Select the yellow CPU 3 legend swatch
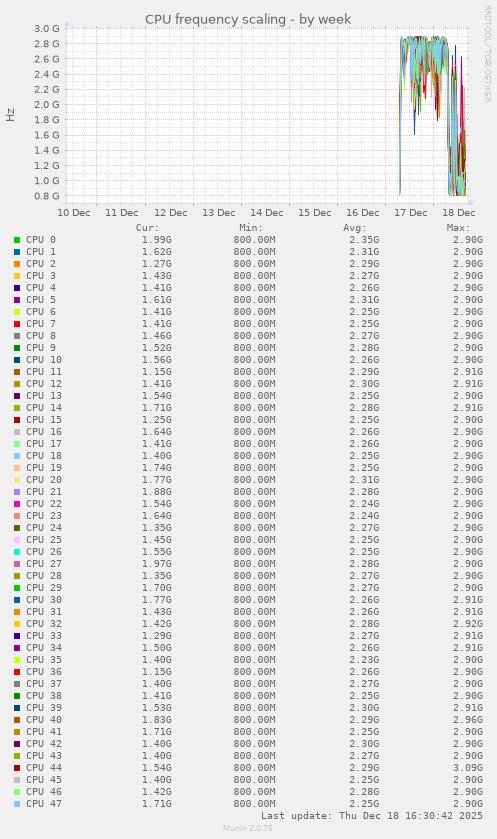The width and height of the screenshot is (497, 839). (x=17, y=276)
